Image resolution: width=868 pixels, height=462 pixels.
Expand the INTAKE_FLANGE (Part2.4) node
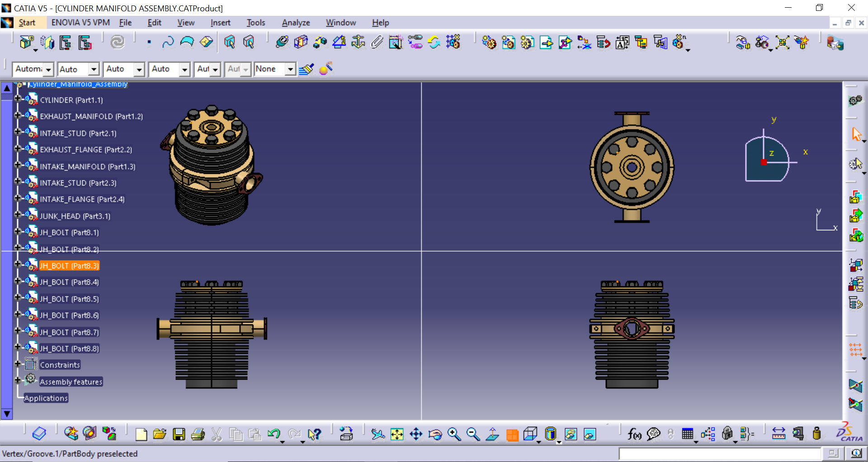(18, 198)
